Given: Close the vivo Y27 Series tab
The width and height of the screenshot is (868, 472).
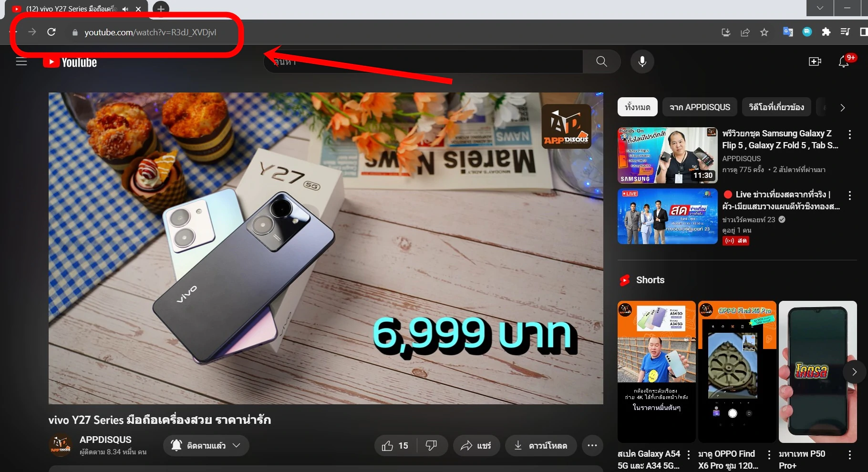Looking at the screenshot, I should tap(138, 9).
